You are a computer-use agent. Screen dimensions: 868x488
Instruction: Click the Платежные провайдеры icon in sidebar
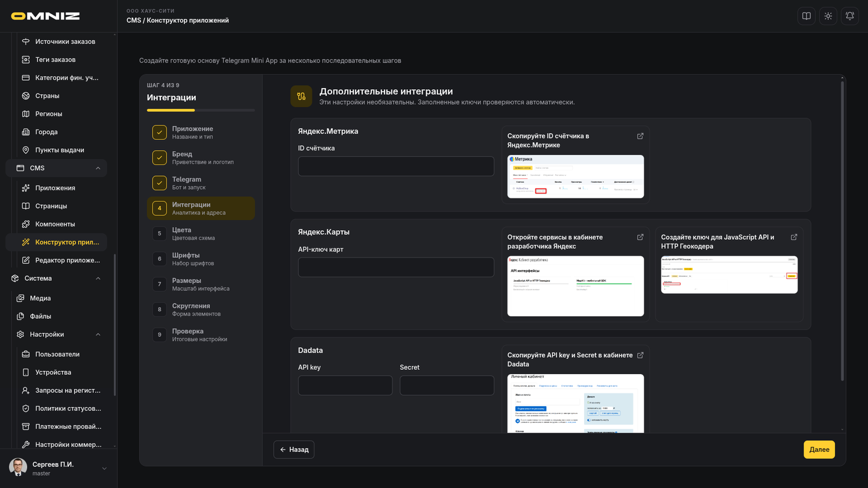[x=26, y=427]
